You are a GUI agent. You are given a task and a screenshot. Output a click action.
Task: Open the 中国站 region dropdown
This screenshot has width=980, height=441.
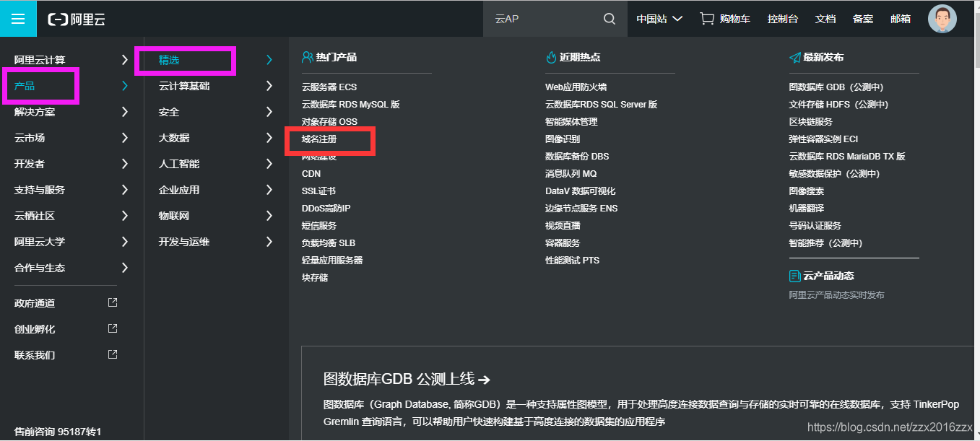coord(659,19)
